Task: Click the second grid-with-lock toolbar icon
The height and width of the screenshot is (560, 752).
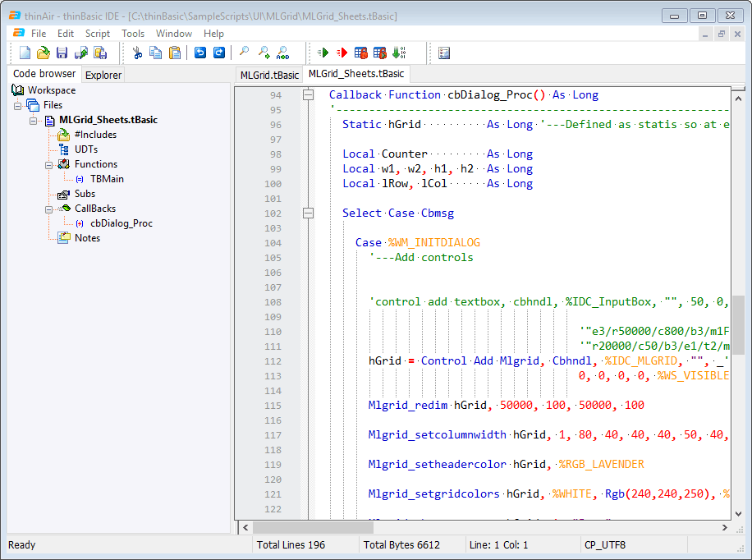Action: point(380,53)
